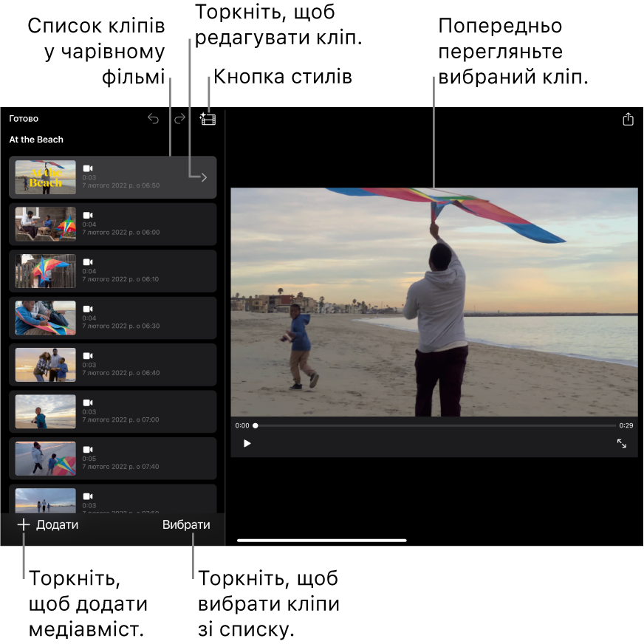Play the movie preview
This screenshot has height=644, width=644.
(247, 443)
